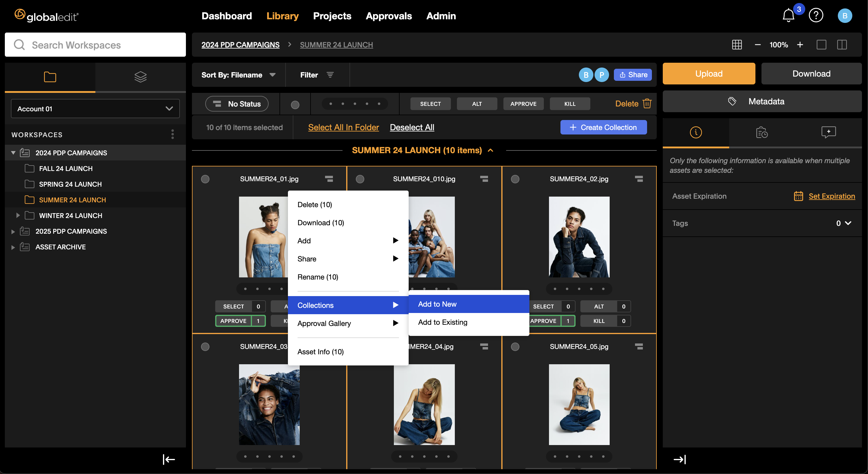This screenshot has width=868, height=474.
Task: Open status flag on SUMMER24_01.jpg
Action: pyautogui.click(x=329, y=179)
